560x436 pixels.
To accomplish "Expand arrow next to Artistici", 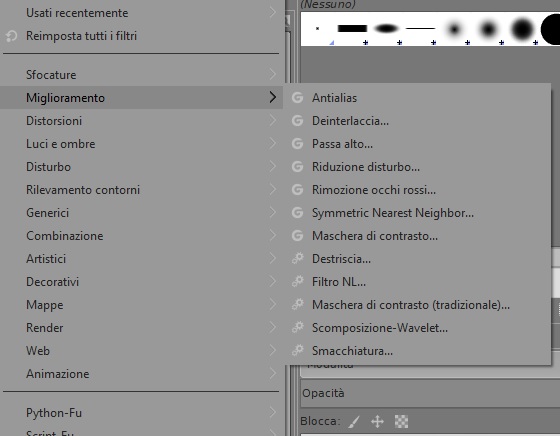I will tap(272, 259).
